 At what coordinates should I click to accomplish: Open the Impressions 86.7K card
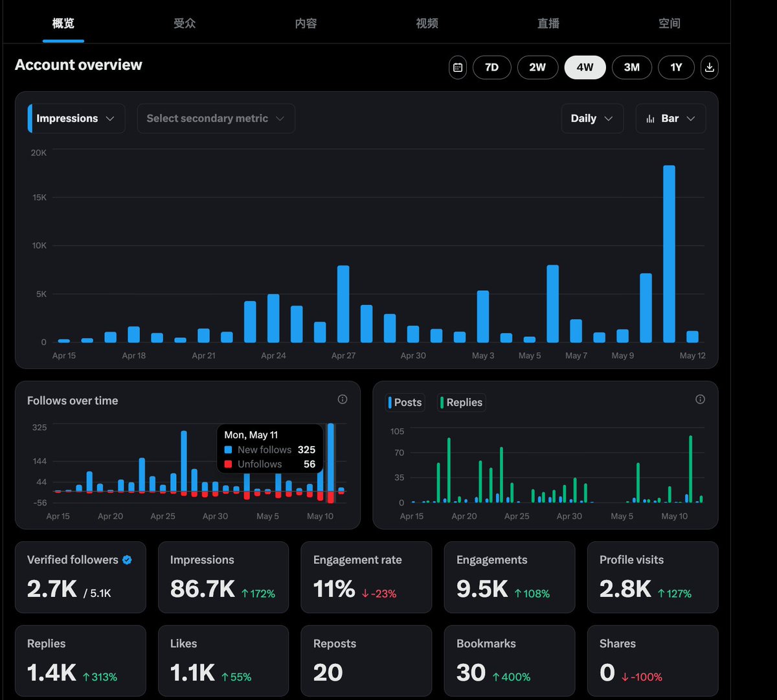223,578
